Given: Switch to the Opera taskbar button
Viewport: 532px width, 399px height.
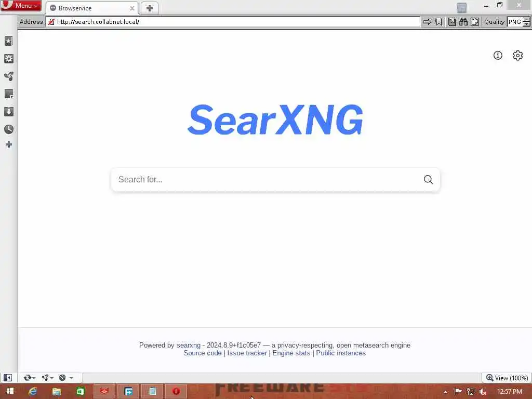Looking at the screenshot, I should (x=176, y=392).
